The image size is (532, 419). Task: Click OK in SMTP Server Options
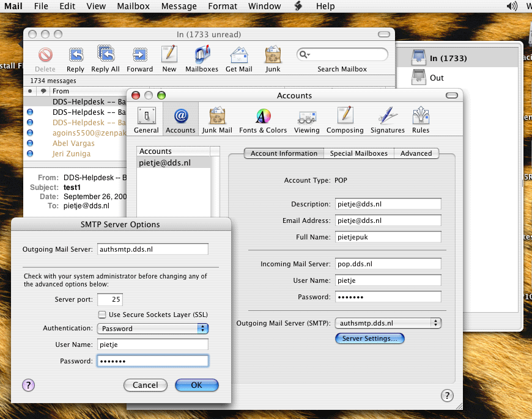(196, 385)
